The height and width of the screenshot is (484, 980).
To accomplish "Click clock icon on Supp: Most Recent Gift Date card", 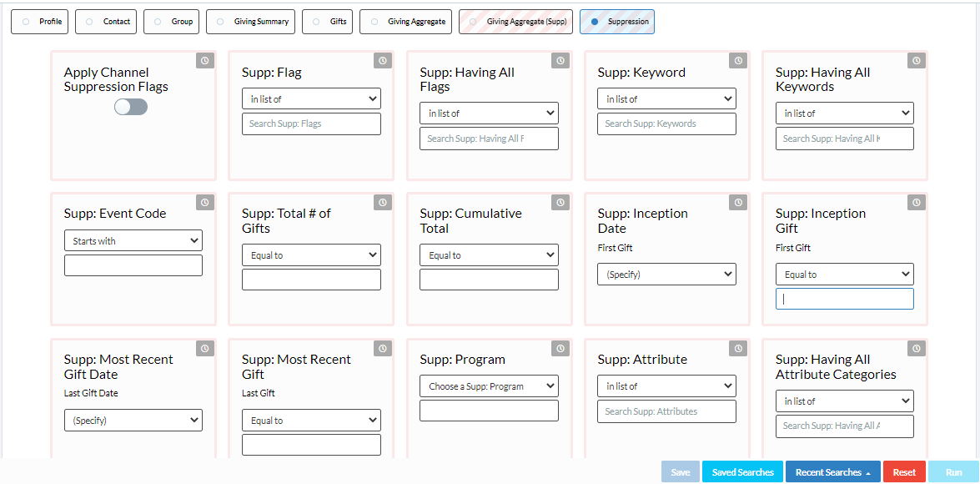I will (x=205, y=348).
